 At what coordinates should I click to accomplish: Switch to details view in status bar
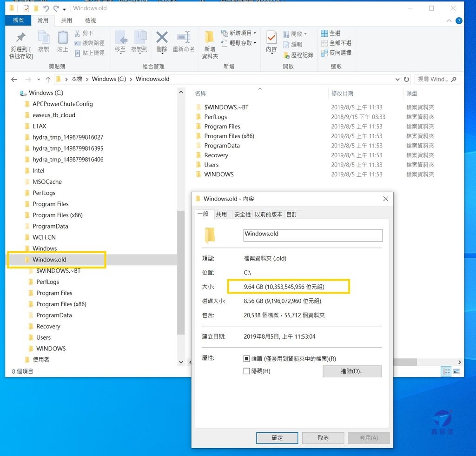[x=446, y=371]
